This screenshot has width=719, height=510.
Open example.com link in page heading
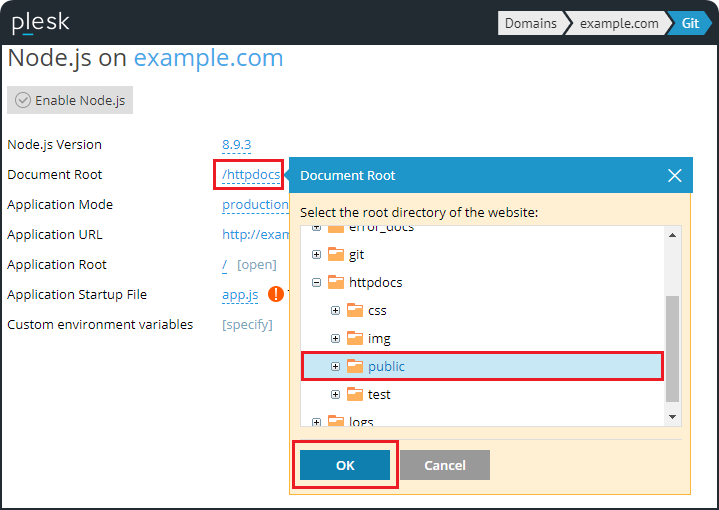[x=209, y=58]
